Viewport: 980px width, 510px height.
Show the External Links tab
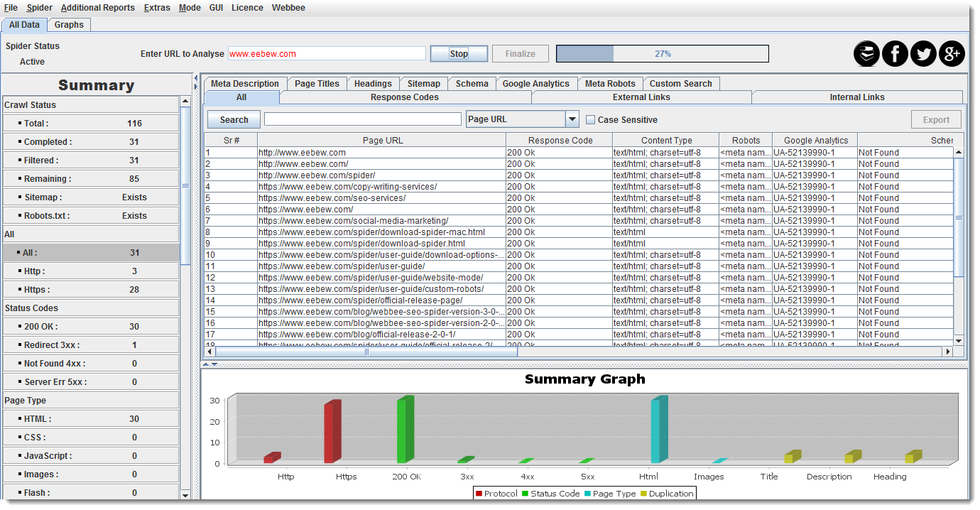coord(641,97)
